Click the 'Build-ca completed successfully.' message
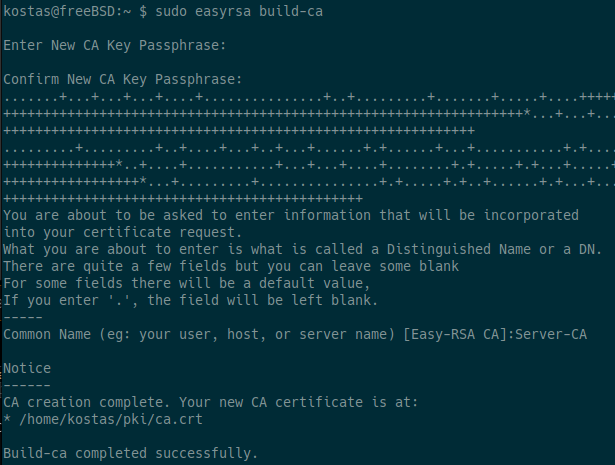 point(130,453)
